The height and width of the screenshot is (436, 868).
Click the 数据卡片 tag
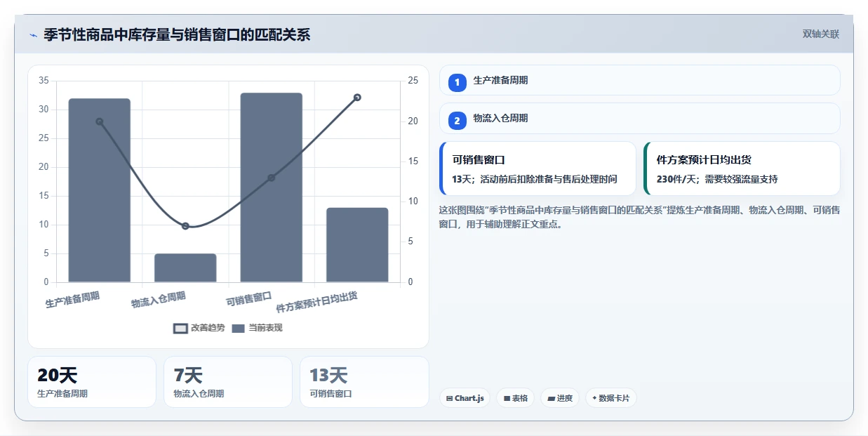pos(611,398)
